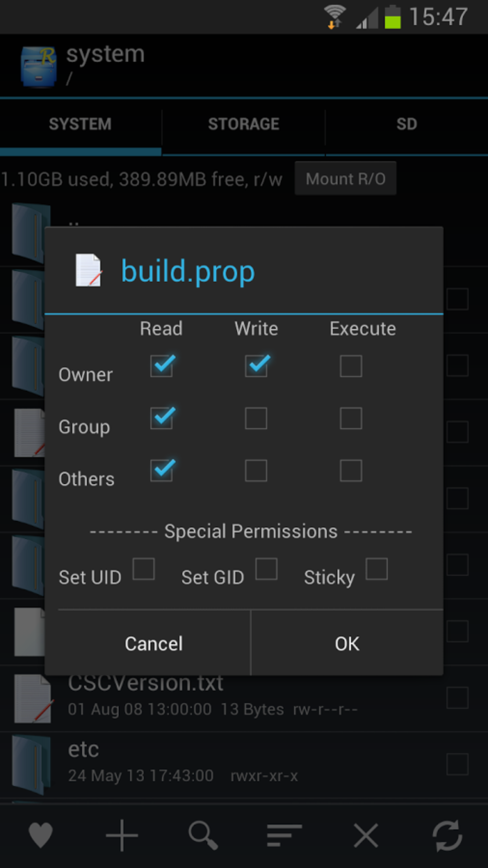Disable Group Read permission

click(x=162, y=418)
